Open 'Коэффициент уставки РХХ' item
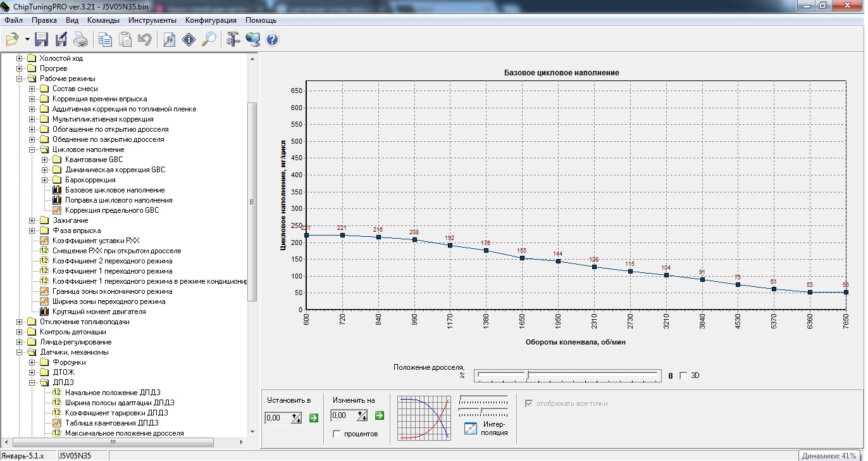The height and width of the screenshot is (461, 868). pyautogui.click(x=96, y=241)
